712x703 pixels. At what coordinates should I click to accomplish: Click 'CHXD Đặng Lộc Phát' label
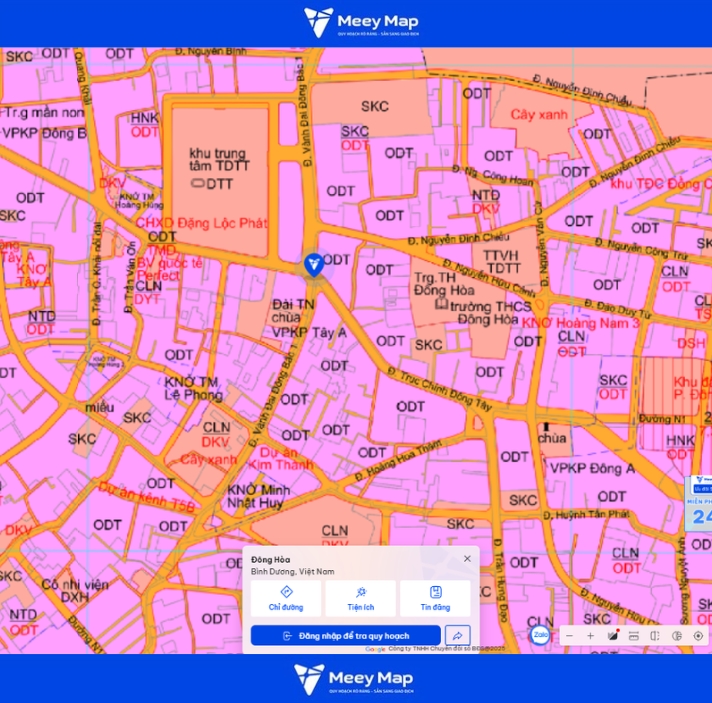point(202,223)
